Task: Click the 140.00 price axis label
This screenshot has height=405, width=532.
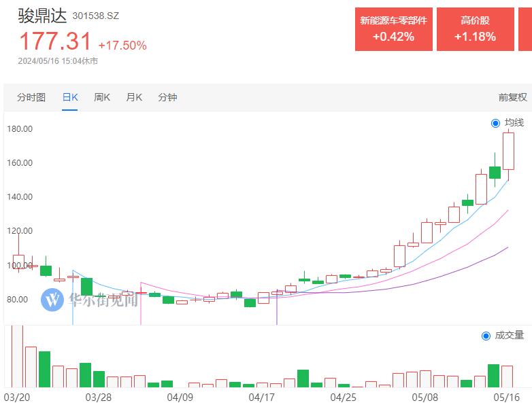Action: pos(20,197)
